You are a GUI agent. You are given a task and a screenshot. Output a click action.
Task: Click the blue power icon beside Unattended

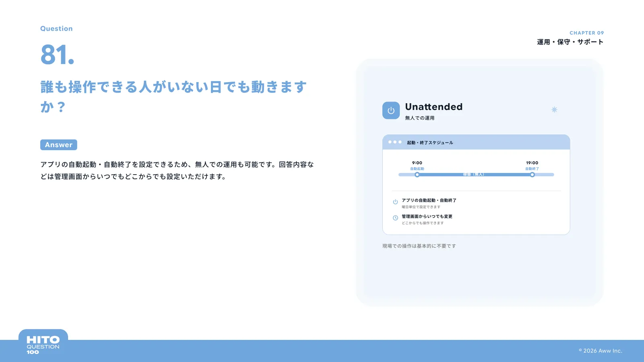tap(391, 111)
